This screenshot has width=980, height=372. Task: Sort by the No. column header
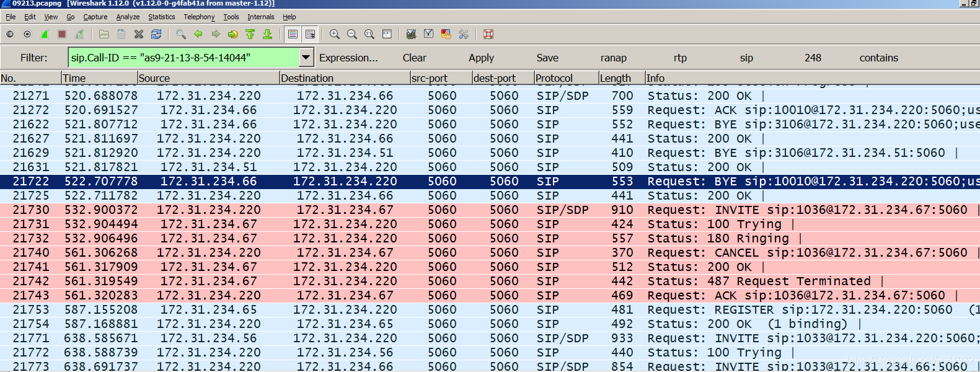[30, 78]
